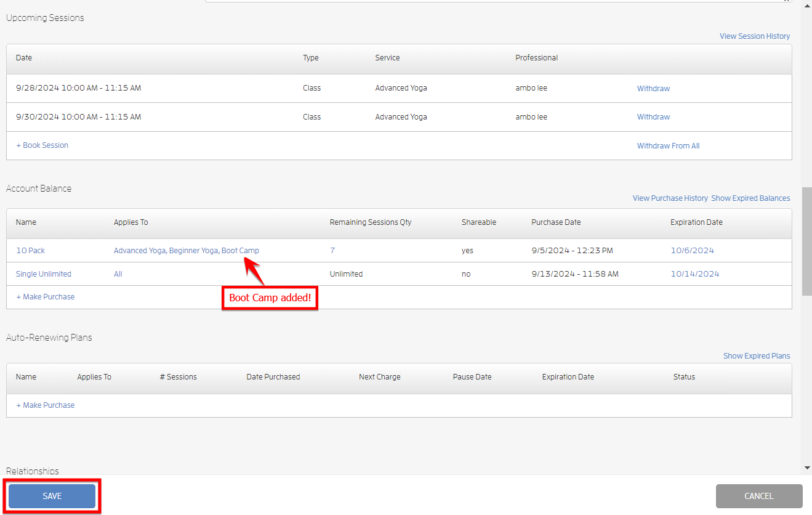This screenshot has height=515, width=812.
Task: Click purchase date 9/13/2024 - 11:58 AM
Action: click(x=575, y=274)
